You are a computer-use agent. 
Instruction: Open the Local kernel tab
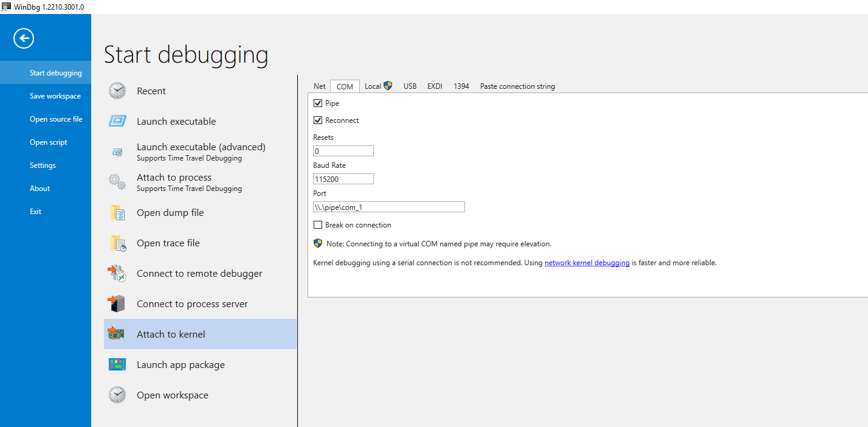378,86
